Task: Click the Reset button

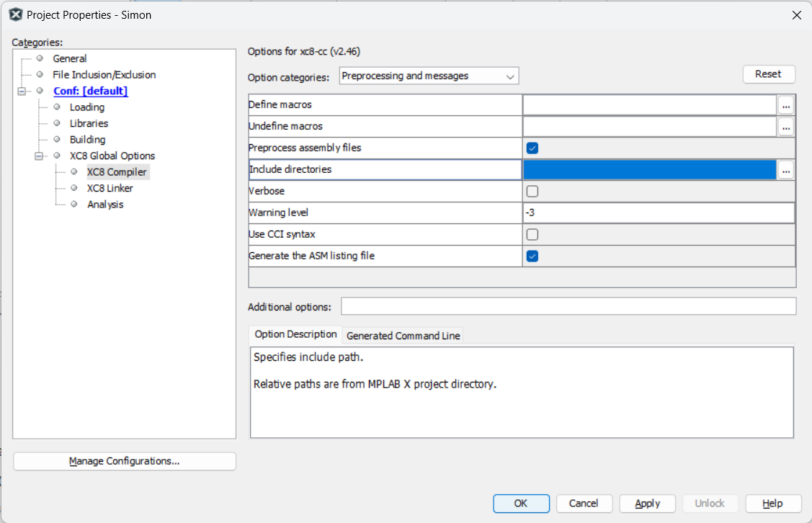Action: click(x=769, y=74)
